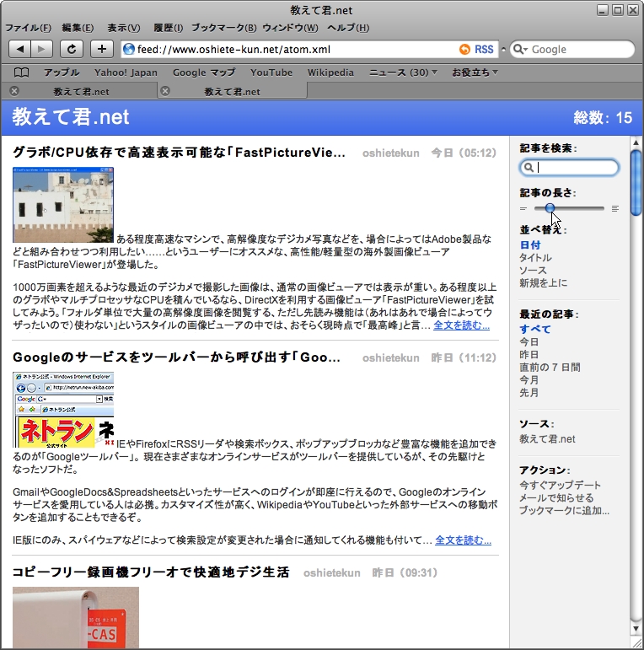Open the アップル bookmark
The height and width of the screenshot is (650, 644).
coord(62,73)
